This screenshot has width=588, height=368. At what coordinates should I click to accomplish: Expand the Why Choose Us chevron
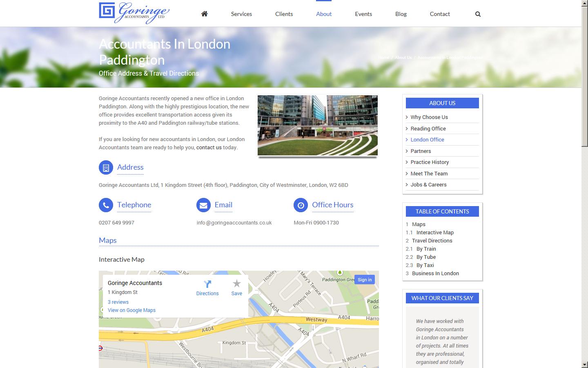(407, 117)
